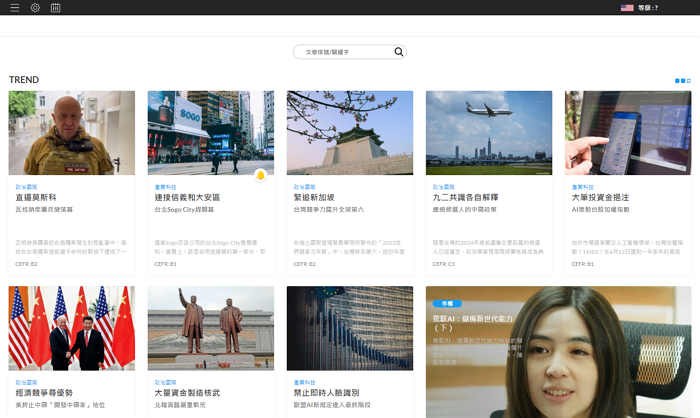Open article titled 連接信義和大安區
This screenshot has height=418, width=700.
pyautogui.click(x=187, y=197)
